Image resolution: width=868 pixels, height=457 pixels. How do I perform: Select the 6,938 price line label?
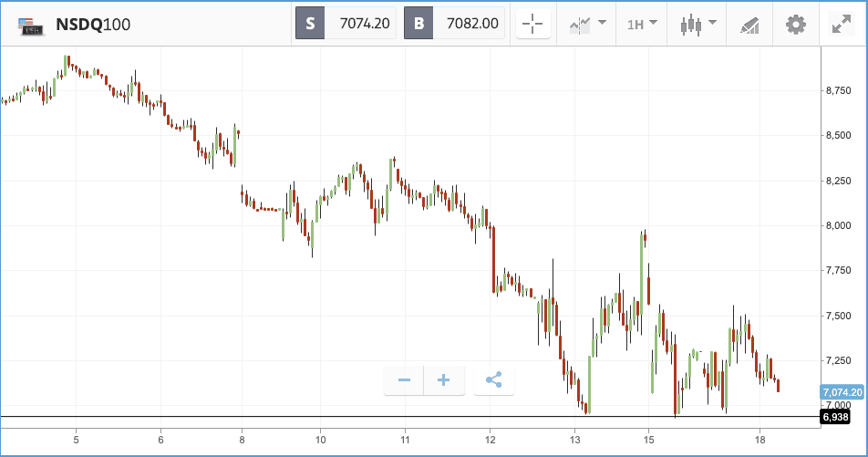click(835, 417)
